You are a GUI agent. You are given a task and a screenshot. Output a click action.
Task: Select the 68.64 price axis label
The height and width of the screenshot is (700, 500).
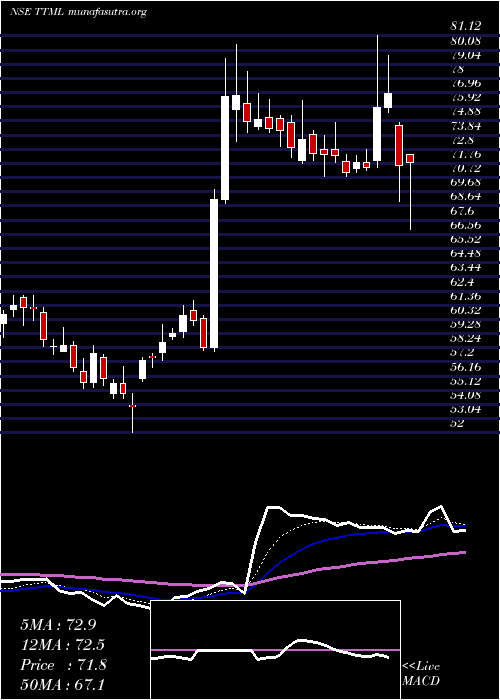click(x=465, y=197)
